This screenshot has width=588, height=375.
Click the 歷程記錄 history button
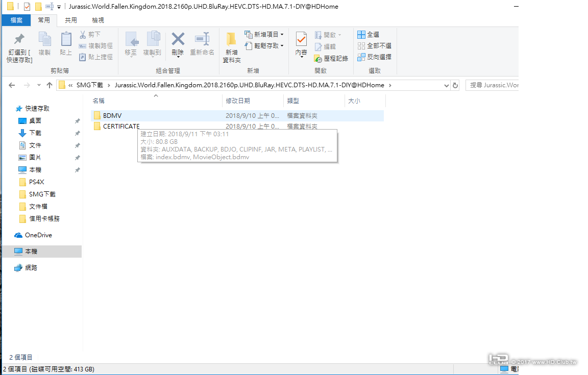(331, 59)
